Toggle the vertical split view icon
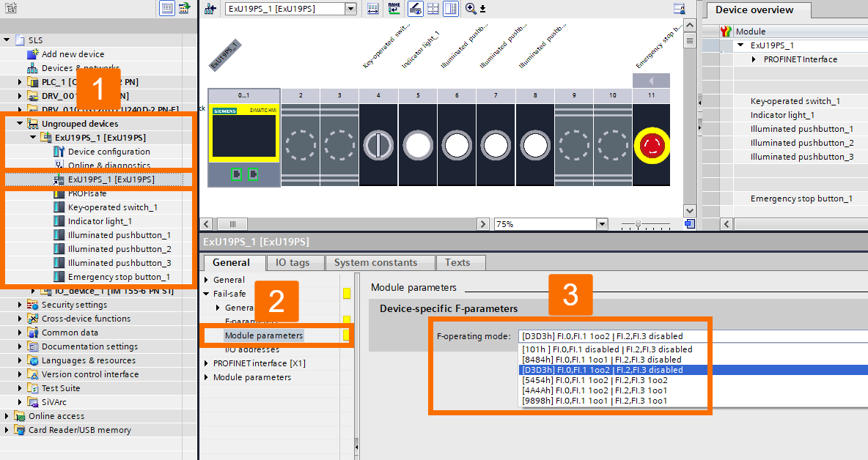Viewport: 868px width, 460px height. click(450, 9)
